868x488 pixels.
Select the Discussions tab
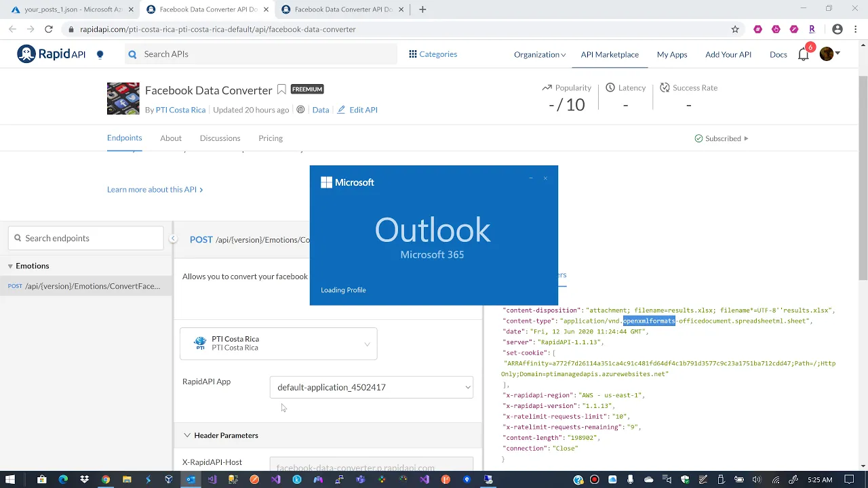click(x=220, y=138)
